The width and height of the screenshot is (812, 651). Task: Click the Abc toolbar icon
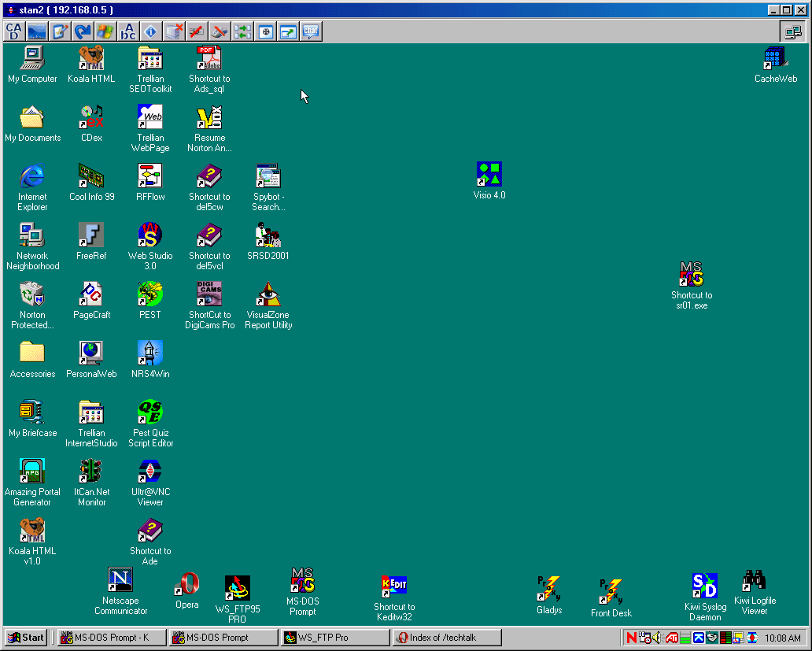pyautogui.click(x=128, y=31)
